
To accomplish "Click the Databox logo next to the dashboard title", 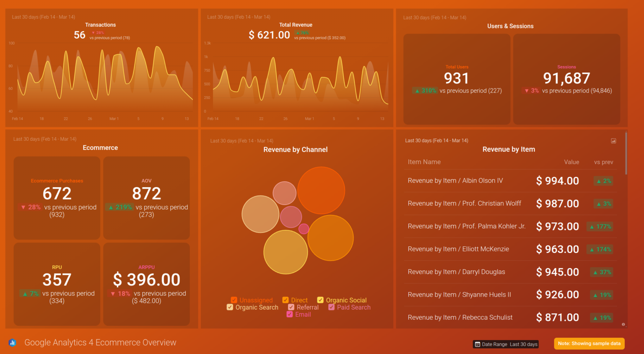I will tap(12, 342).
